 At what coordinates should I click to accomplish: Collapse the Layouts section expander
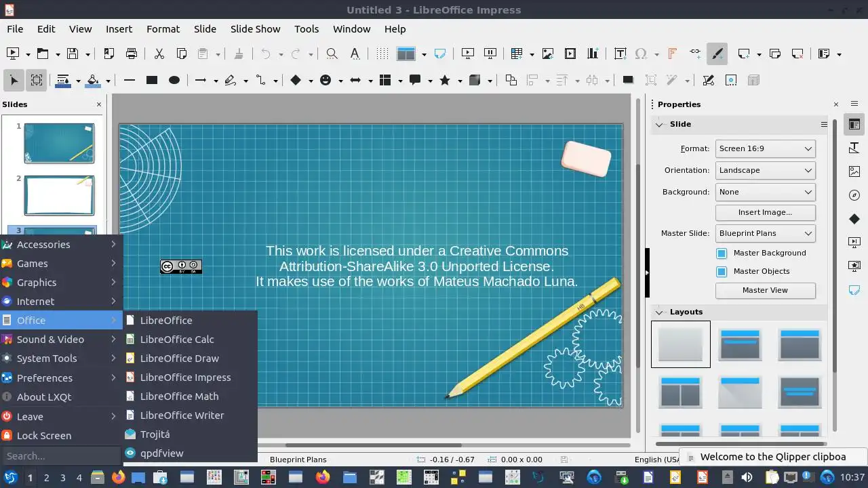(658, 312)
